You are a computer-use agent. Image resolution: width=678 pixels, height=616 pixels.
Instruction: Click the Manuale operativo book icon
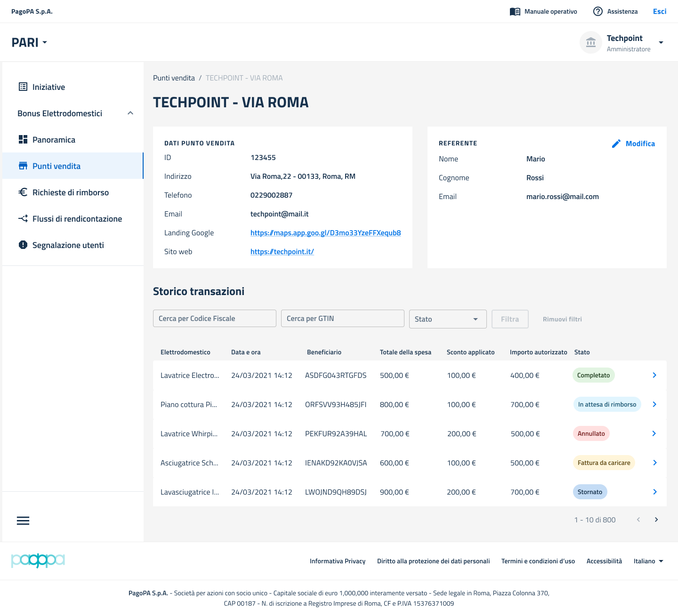coord(515,12)
